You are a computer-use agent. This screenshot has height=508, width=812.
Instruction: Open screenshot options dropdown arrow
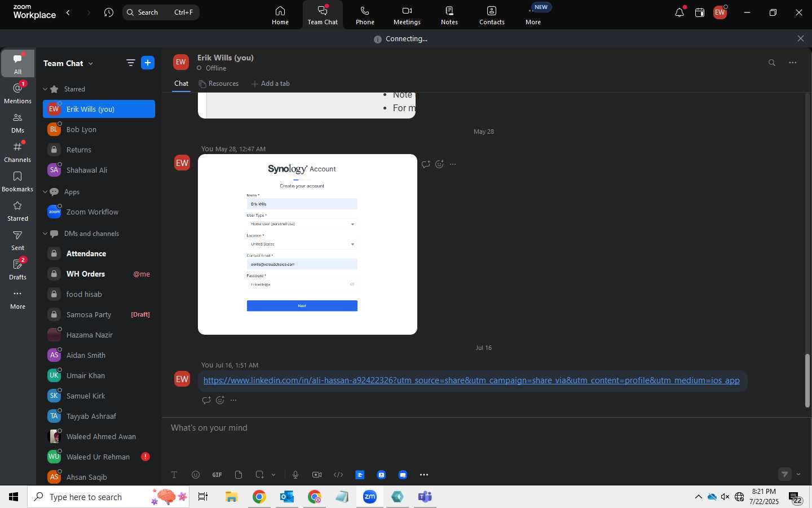pyautogui.click(x=273, y=475)
